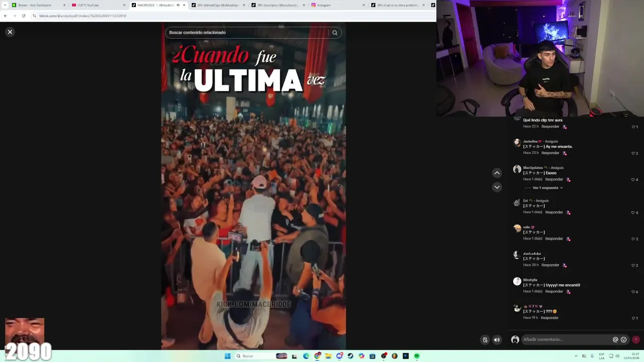The width and height of the screenshot is (644, 362).
Task: Open the MacUpdates username link
Action: pos(533,168)
